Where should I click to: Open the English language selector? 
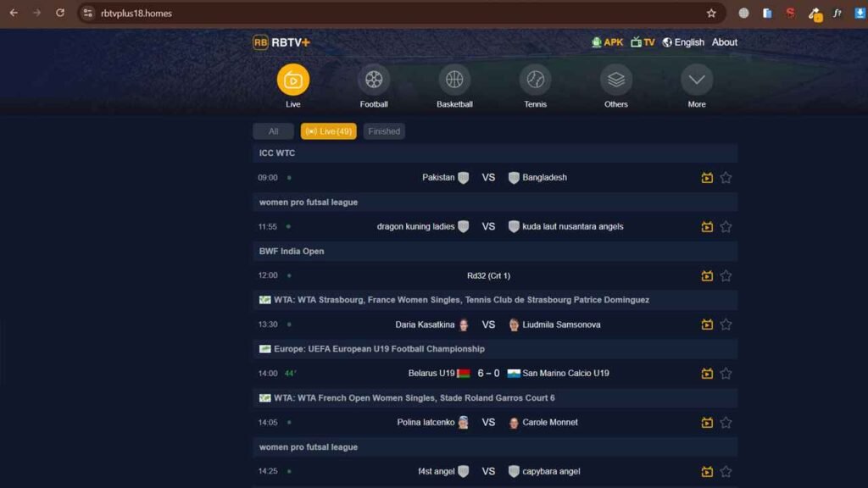click(683, 42)
